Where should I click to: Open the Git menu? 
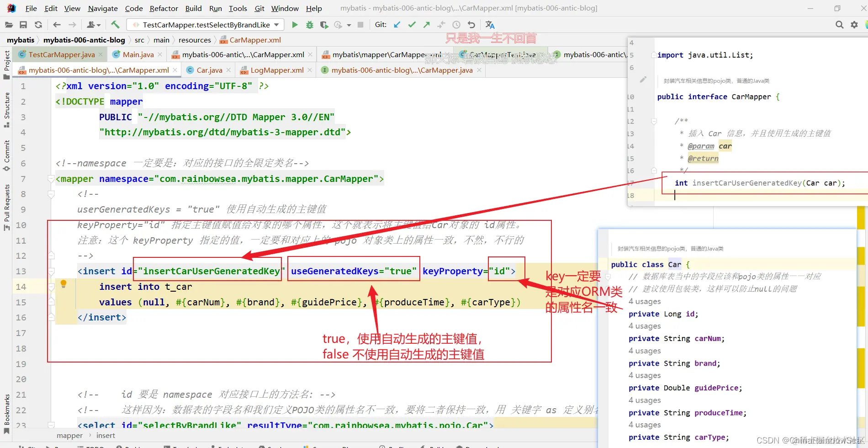tap(259, 8)
